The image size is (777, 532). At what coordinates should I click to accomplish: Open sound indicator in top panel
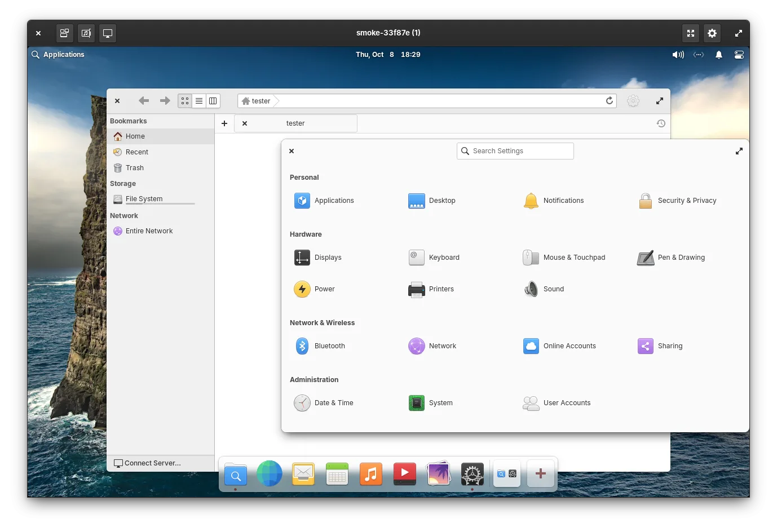[678, 55]
